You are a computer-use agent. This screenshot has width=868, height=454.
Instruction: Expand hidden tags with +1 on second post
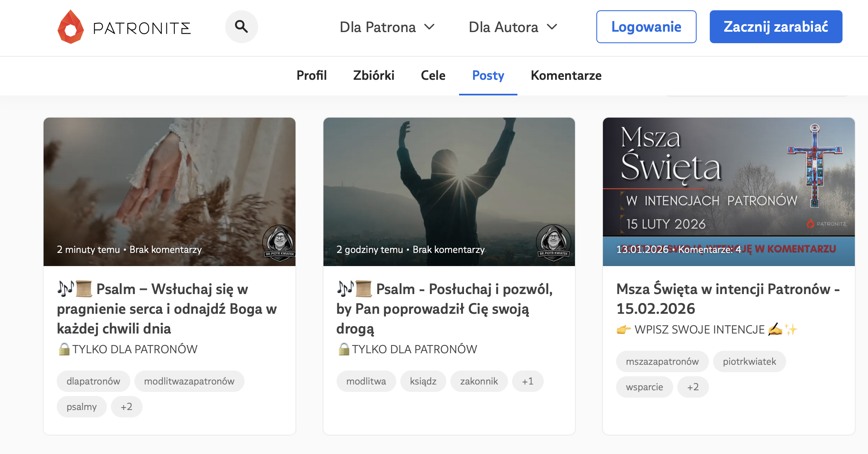point(528,381)
